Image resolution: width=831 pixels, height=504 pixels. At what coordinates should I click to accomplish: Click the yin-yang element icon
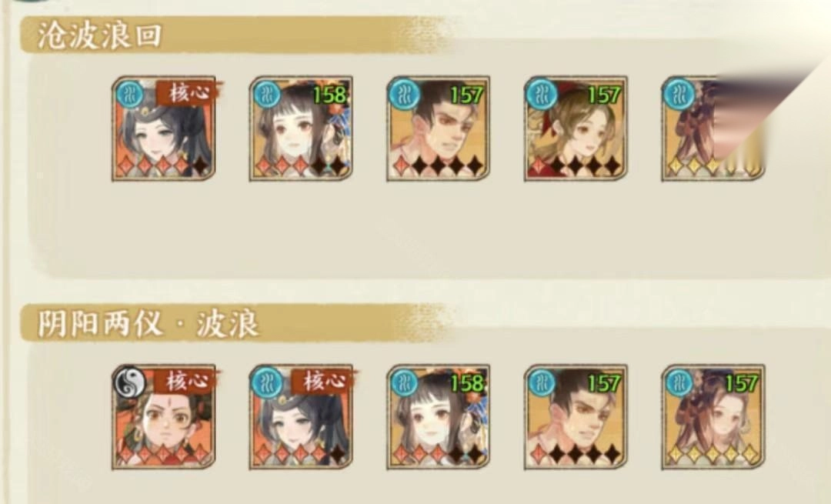coord(130,382)
